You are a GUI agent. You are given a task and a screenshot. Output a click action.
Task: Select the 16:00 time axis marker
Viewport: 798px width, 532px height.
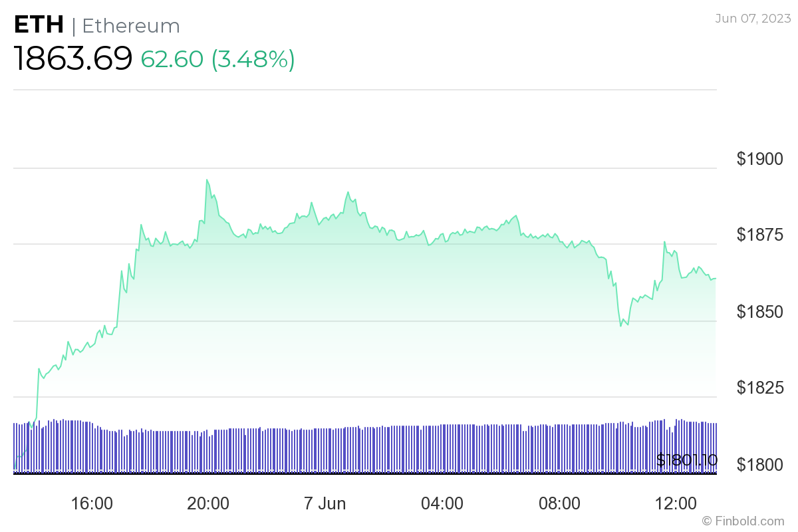(x=92, y=503)
